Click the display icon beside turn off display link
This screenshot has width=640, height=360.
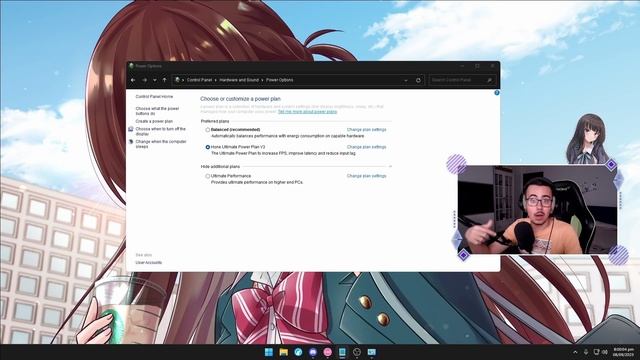[131, 129]
